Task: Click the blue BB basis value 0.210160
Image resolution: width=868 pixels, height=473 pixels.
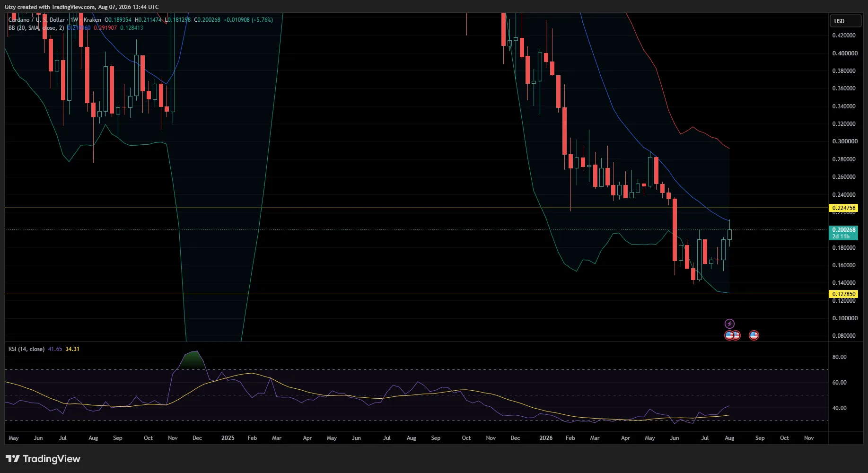Action: (79, 28)
